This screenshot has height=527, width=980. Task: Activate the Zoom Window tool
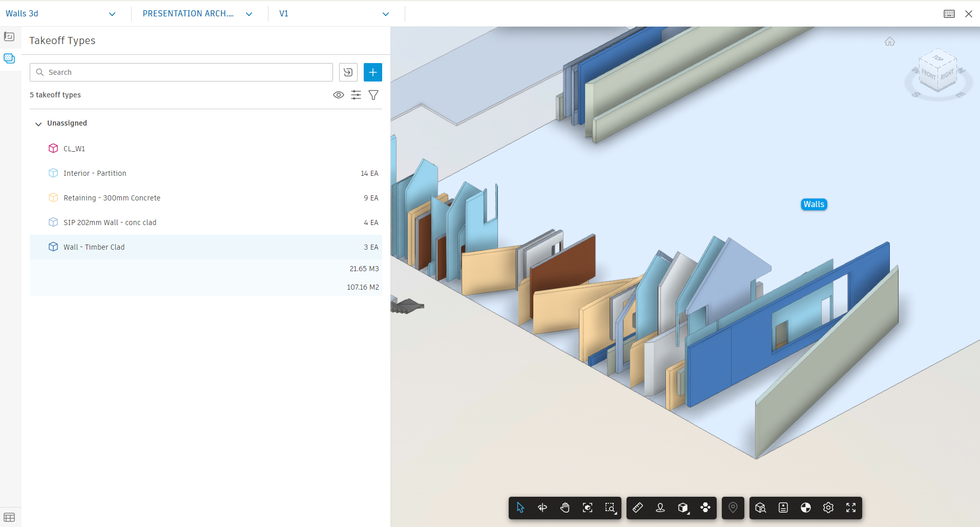(610, 508)
